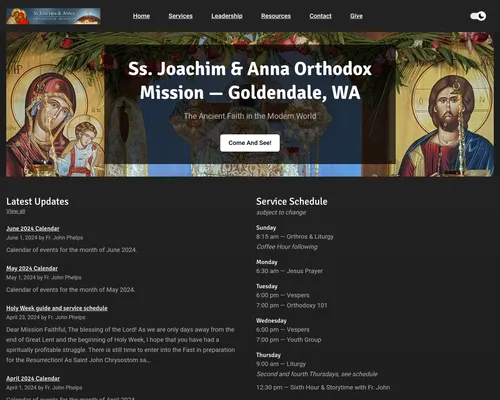Select the Thursday schedule heading
The width and height of the screenshot is (500, 400).
coord(268,355)
